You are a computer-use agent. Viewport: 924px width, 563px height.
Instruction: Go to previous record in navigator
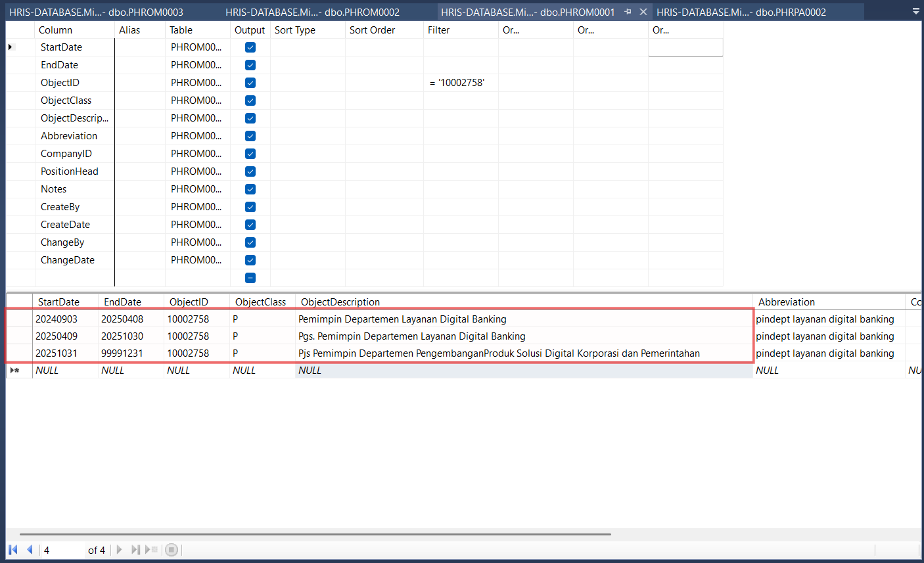(30, 550)
